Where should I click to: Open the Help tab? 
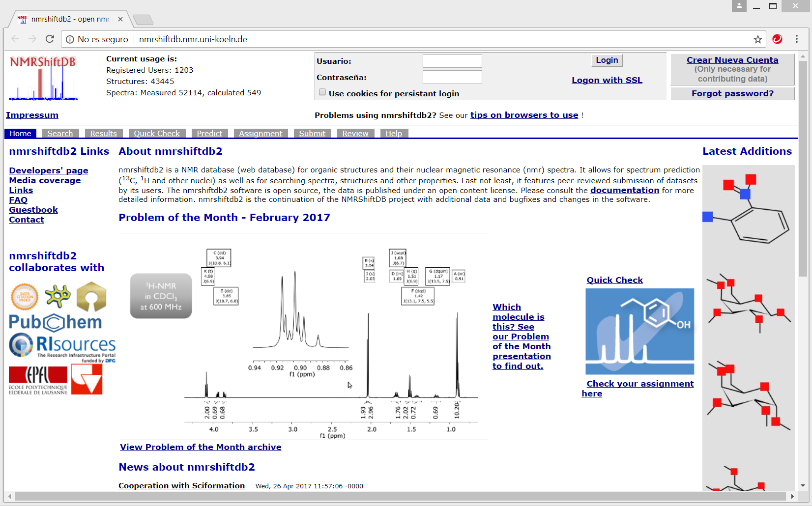394,133
